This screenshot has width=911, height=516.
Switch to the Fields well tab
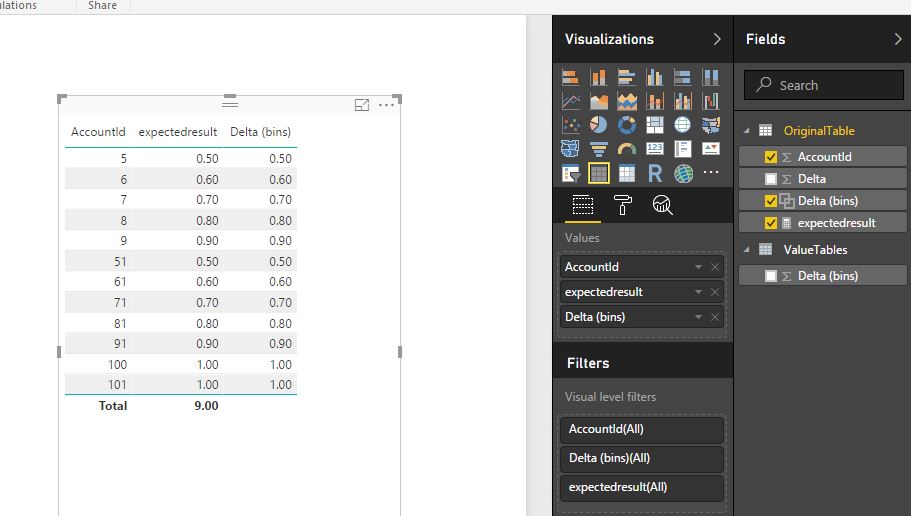click(x=583, y=205)
